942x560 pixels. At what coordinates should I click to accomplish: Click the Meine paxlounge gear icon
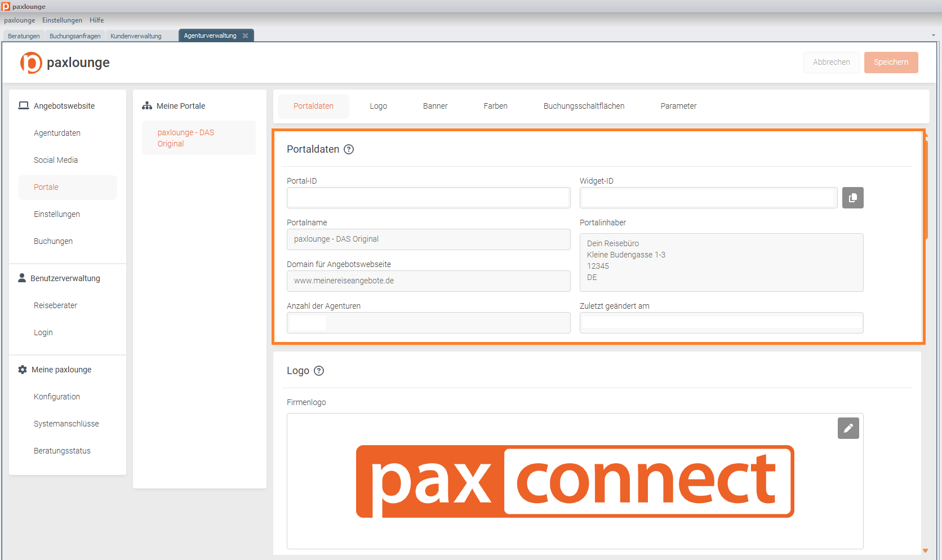pos(23,370)
